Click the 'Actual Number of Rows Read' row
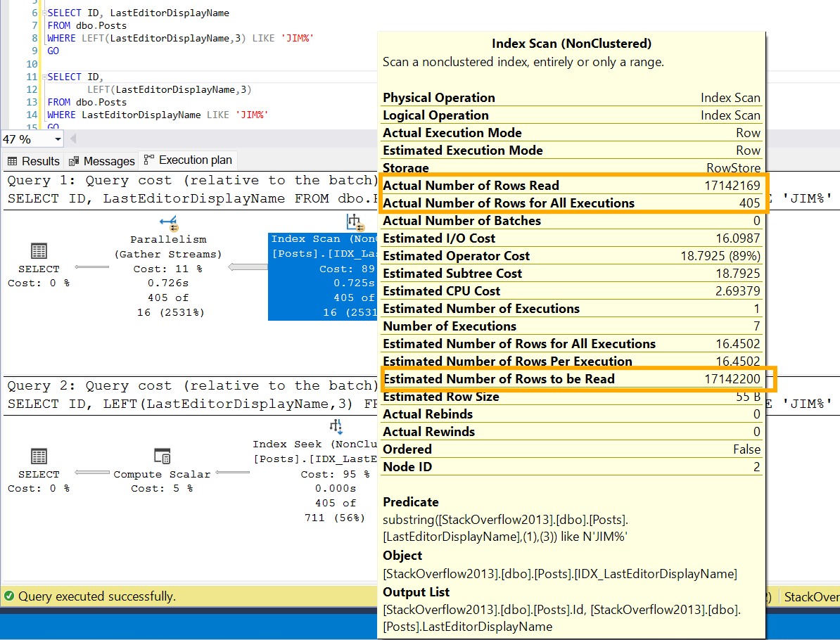840x640 pixels. point(571,185)
